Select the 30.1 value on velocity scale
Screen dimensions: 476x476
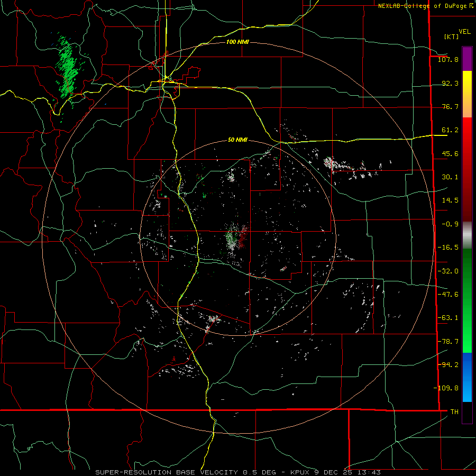[x=450, y=177]
